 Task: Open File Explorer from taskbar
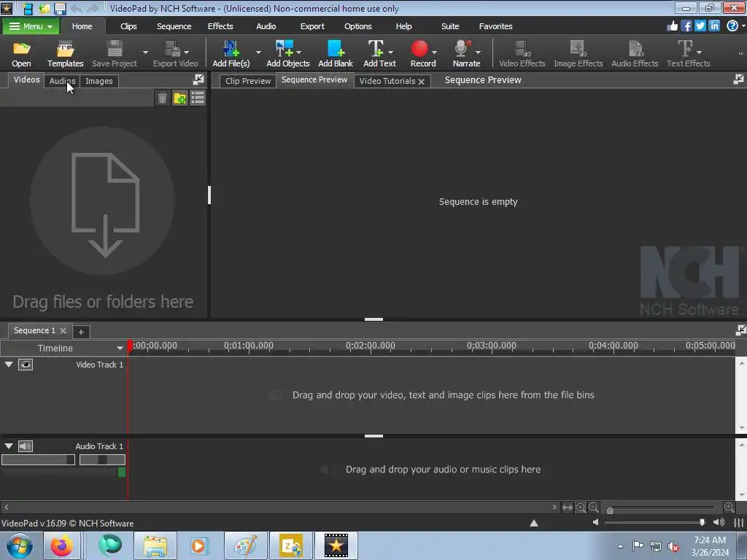click(155, 545)
